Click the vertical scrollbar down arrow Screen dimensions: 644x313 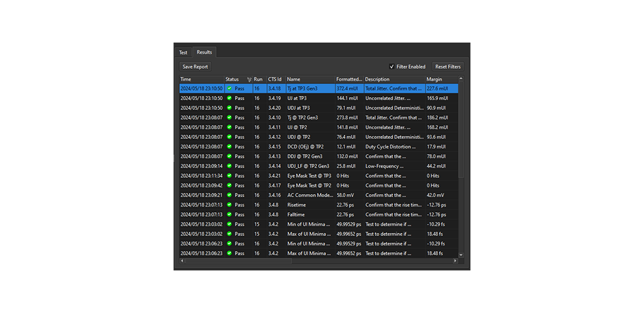click(462, 255)
